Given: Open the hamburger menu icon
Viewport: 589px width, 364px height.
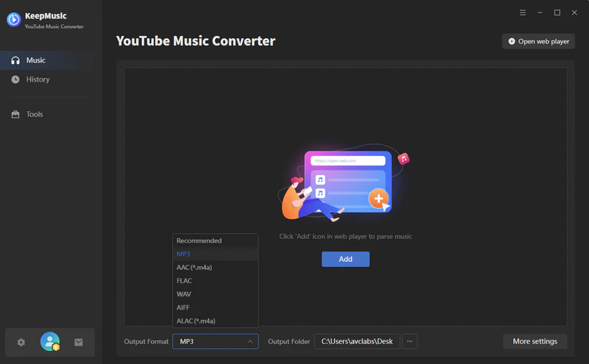Looking at the screenshot, I should click(x=523, y=13).
